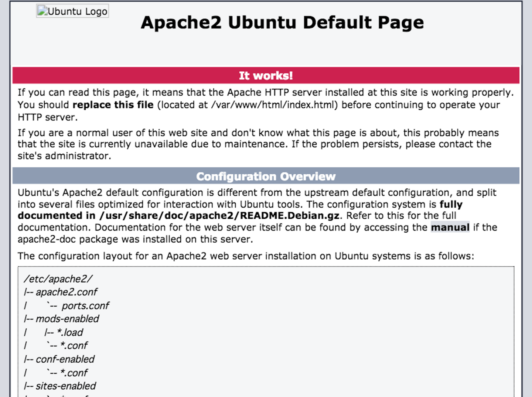Select conf-enabled in the config tree

pos(65,359)
